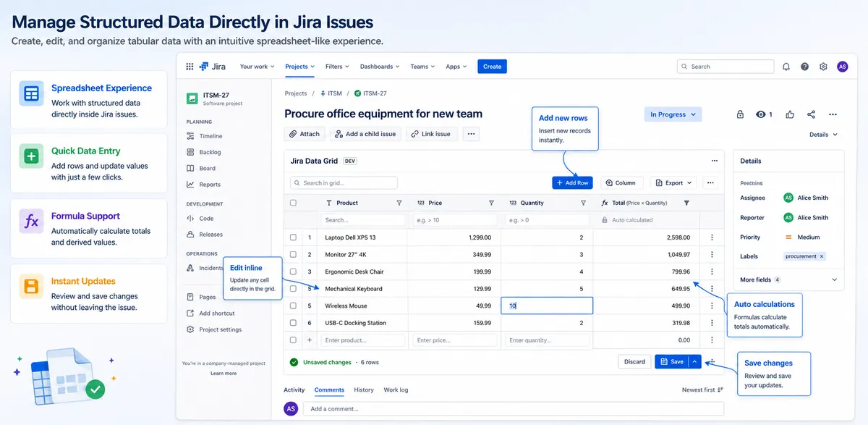Open Backlog in sidebar
Viewport: 868px width, 425px height.
click(x=210, y=152)
